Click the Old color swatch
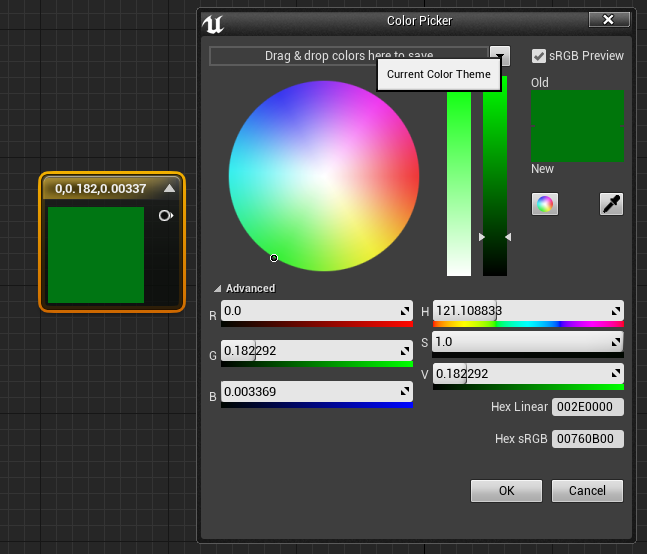Image resolution: width=647 pixels, height=554 pixels. coord(577,108)
